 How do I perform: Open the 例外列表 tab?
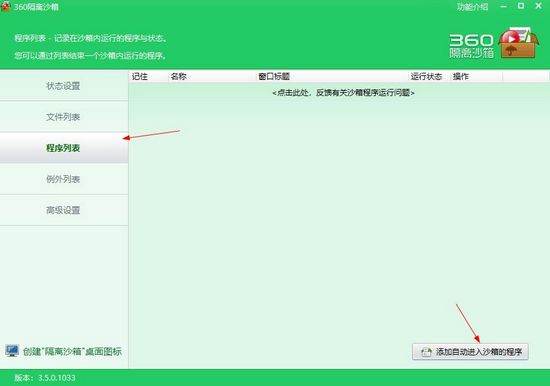[63, 179]
